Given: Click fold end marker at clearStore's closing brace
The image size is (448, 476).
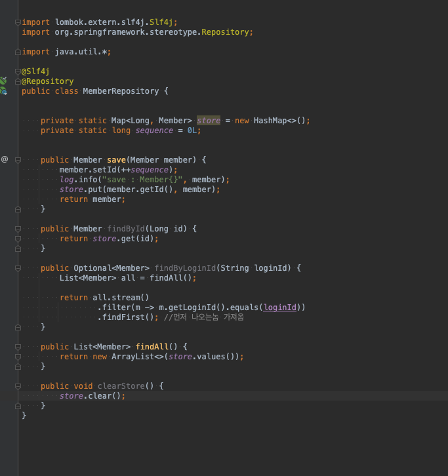Looking at the screenshot, I should point(18,406).
